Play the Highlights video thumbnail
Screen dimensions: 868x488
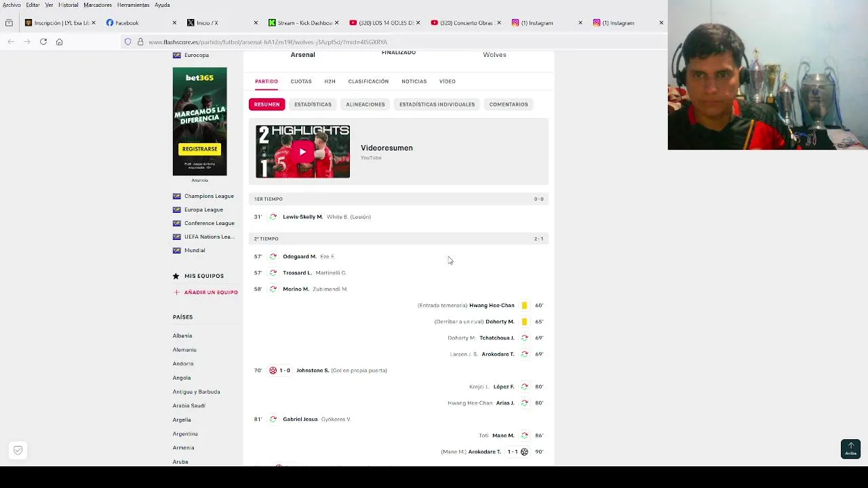(x=302, y=151)
